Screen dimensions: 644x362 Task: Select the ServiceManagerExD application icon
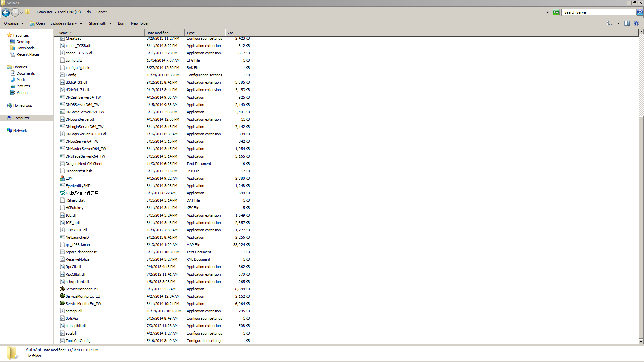click(x=62, y=289)
